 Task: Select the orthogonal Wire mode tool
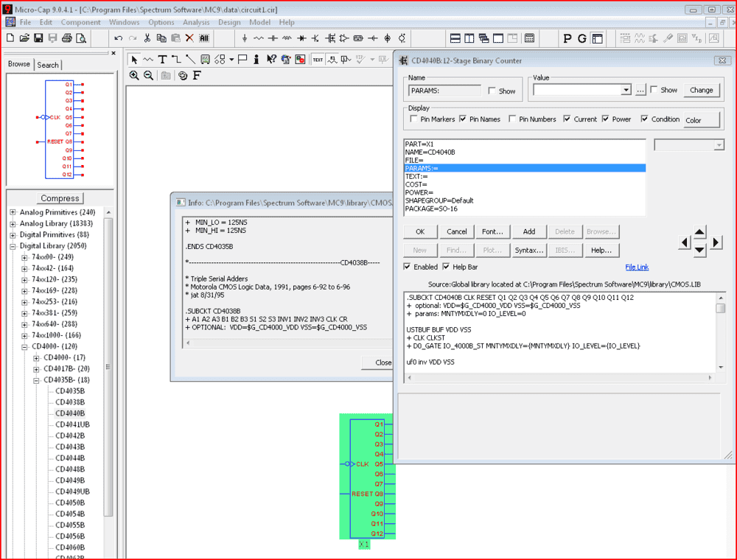(x=176, y=60)
